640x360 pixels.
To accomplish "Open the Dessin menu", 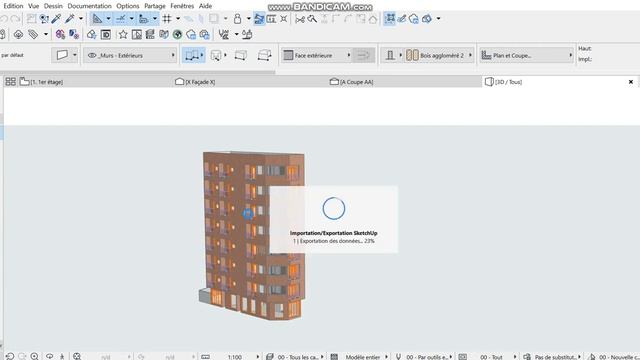I will click(x=53, y=6).
